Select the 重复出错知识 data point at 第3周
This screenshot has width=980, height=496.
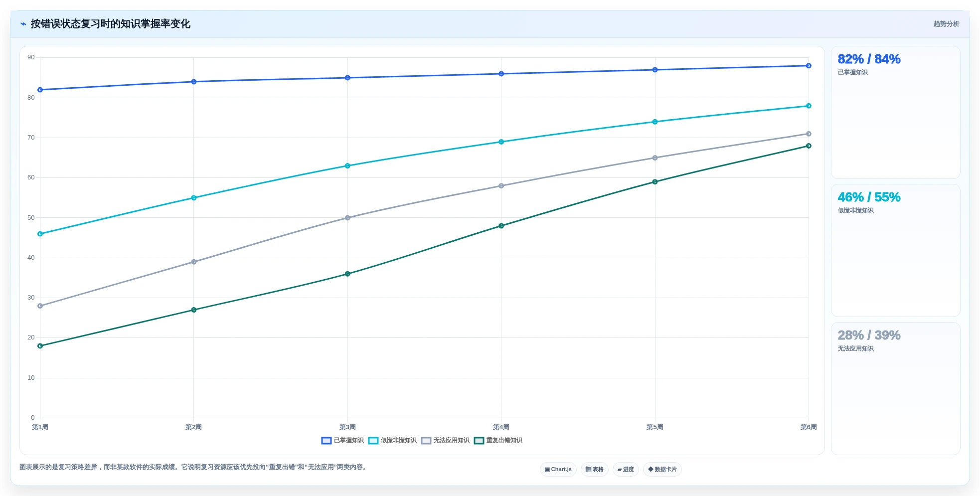347,274
